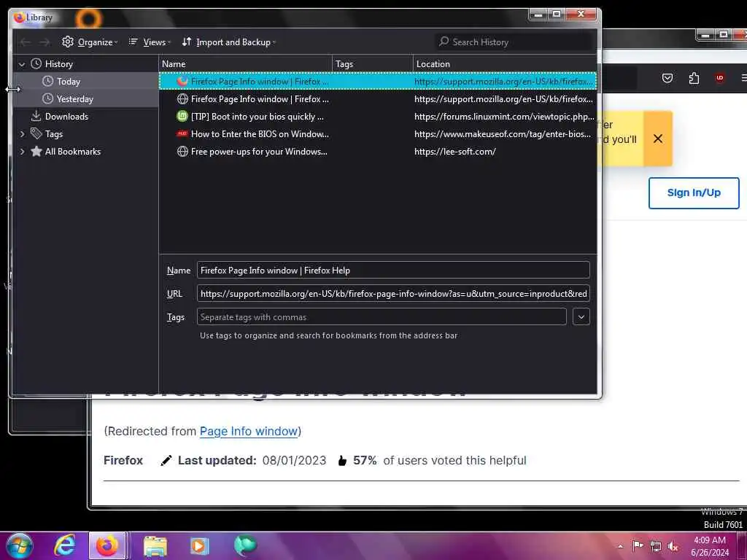Click the Linux Mint favicon in history list

coord(182,116)
